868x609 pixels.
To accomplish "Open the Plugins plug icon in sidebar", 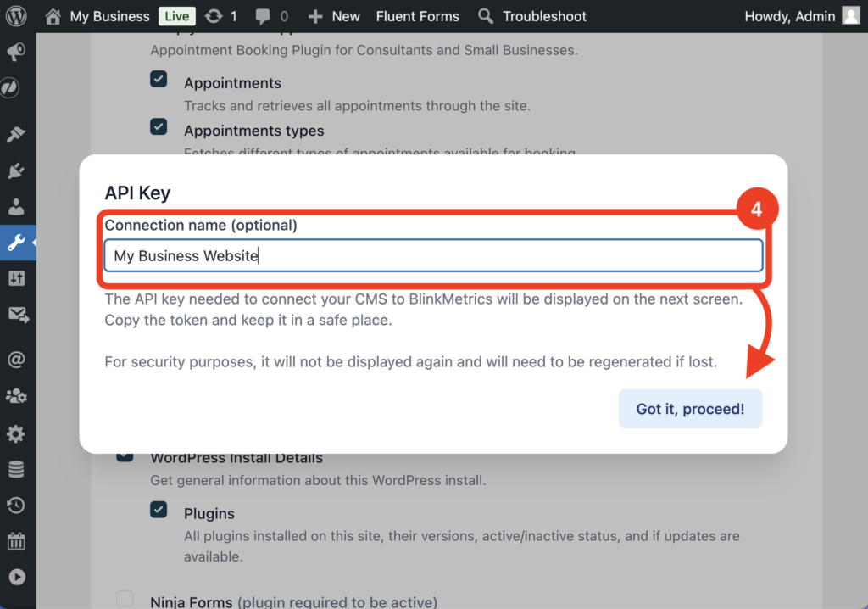I will pyautogui.click(x=16, y=171).
